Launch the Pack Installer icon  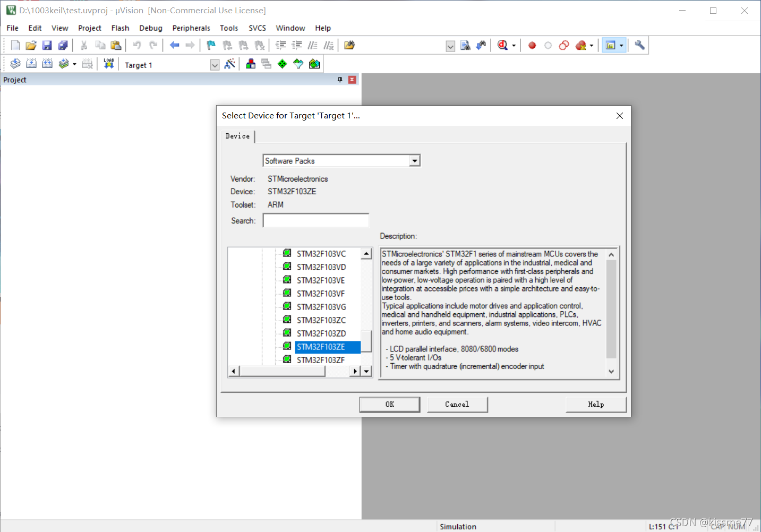[314, 64]
